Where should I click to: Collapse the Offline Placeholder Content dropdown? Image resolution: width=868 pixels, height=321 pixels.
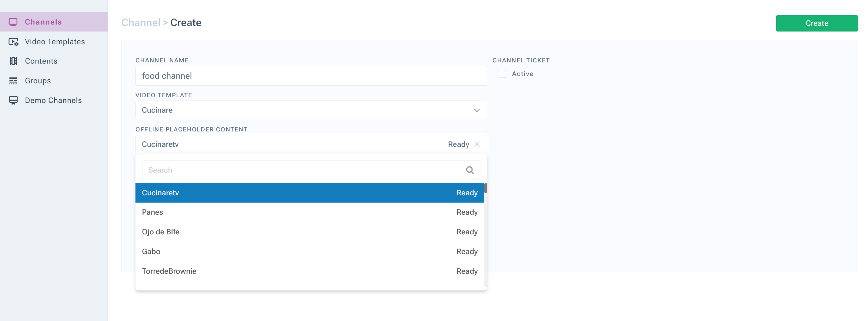292,144
